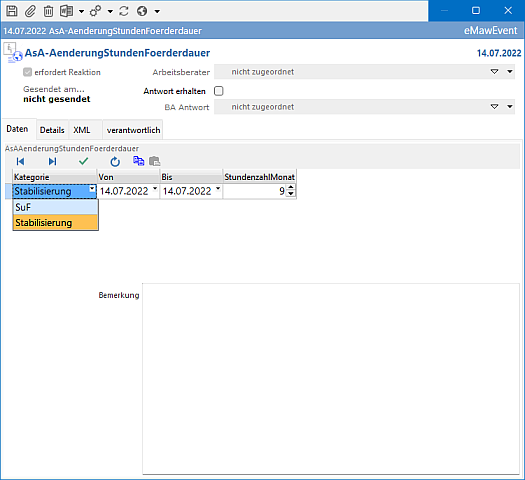Expand the BA Antwort dropdown
Viewport: 525px width, 480px height.
coord(510,107)
